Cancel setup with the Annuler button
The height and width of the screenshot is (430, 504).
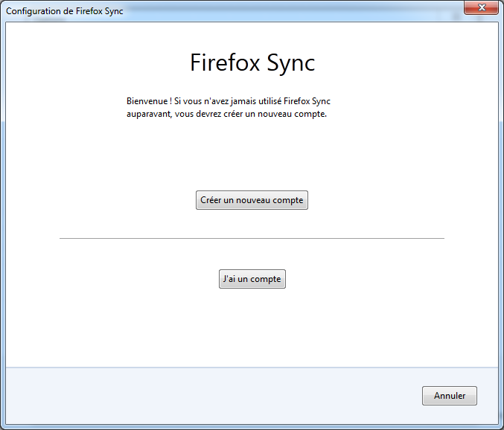(x=450, y=396)
